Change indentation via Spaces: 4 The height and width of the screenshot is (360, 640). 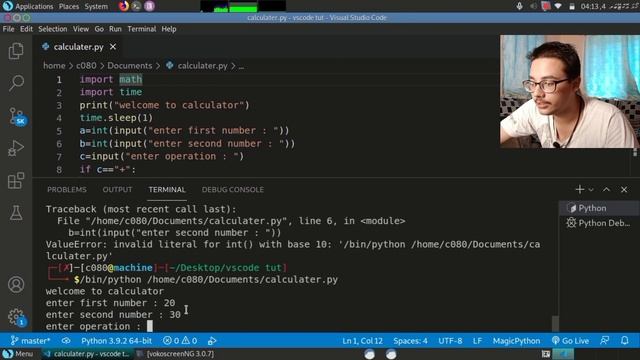click(410, 341)
